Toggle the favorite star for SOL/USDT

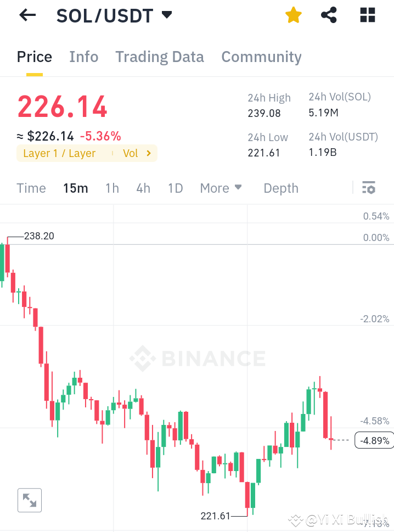click(293, 15)
